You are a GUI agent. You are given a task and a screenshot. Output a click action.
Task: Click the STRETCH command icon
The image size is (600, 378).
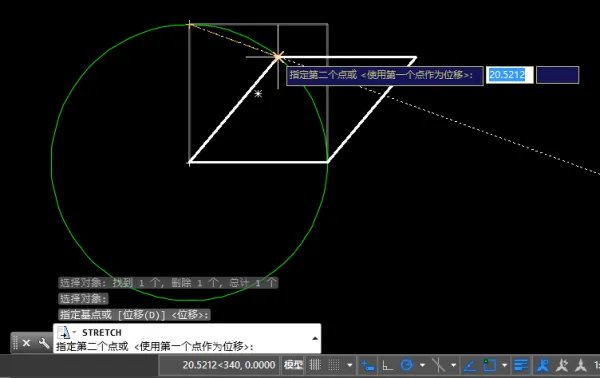[64, 332]
